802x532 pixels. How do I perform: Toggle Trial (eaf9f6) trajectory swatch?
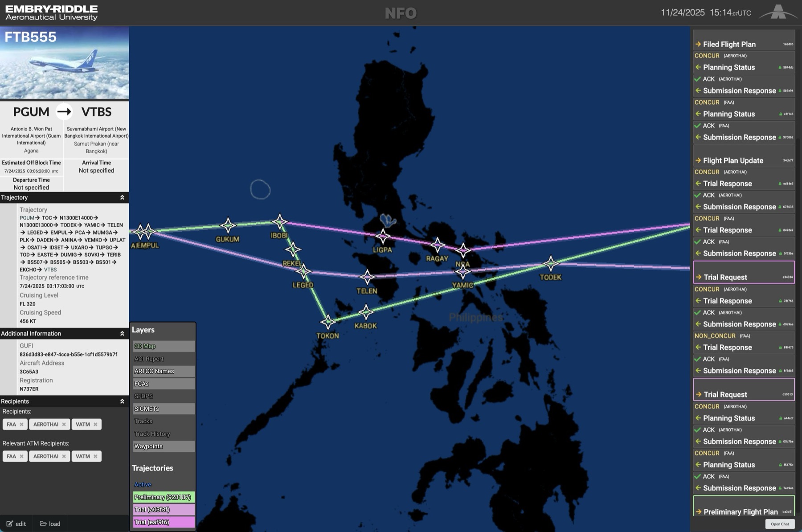(164, 522)
